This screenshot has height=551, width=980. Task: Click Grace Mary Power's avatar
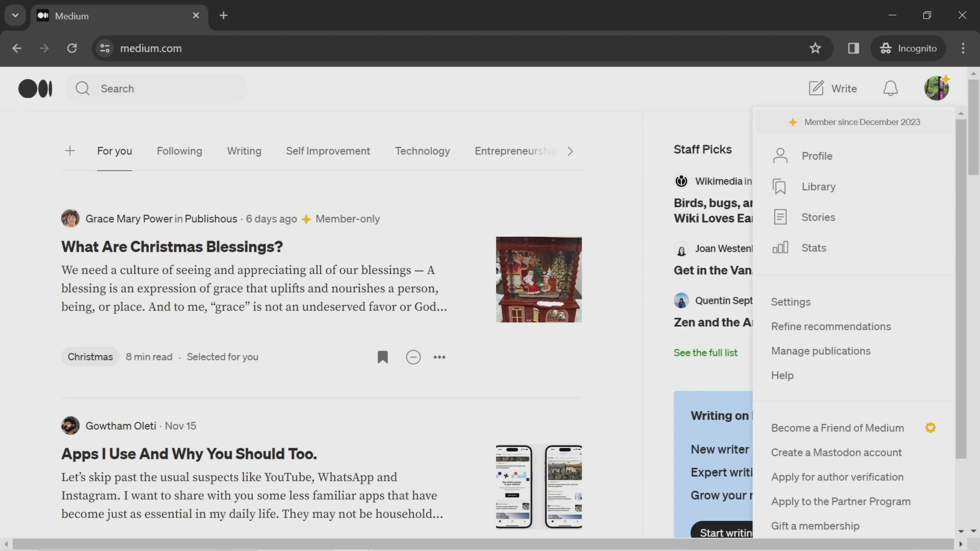[x=70, y=219]
